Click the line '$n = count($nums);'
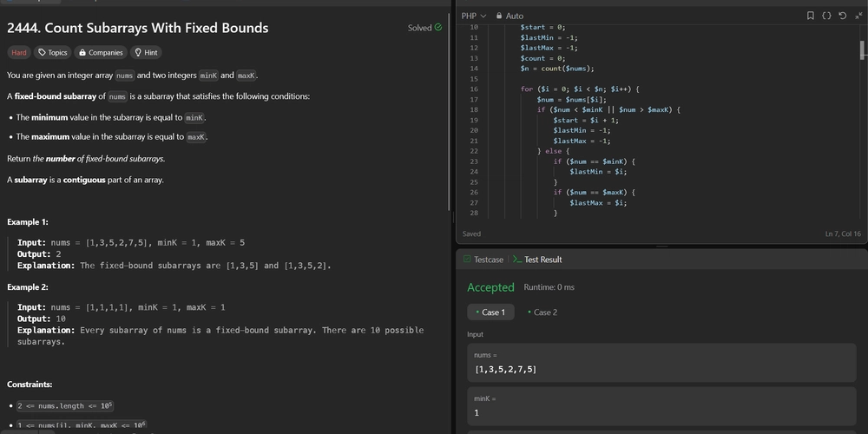This screenshot has height=434, width=868. pyautogui.click(x=557, y=69)
